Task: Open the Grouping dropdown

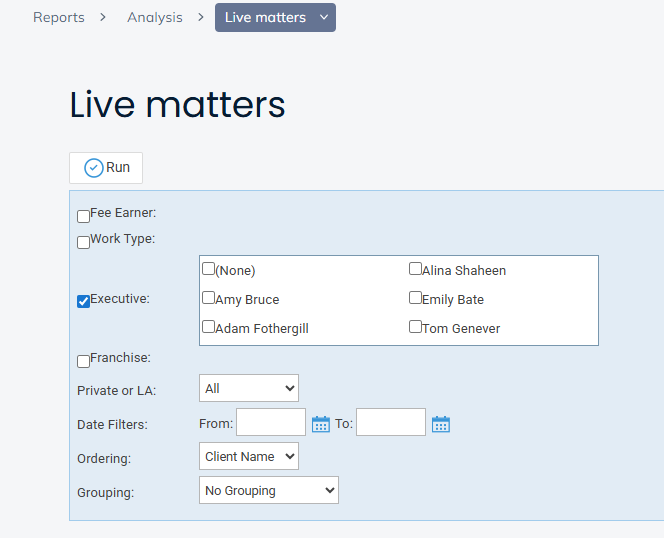Action: point(269,490)
